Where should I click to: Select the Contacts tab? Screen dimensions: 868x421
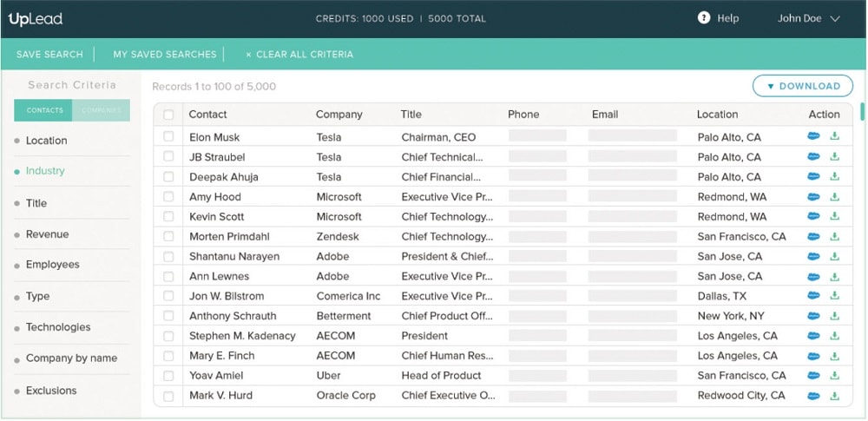[44, 110]
